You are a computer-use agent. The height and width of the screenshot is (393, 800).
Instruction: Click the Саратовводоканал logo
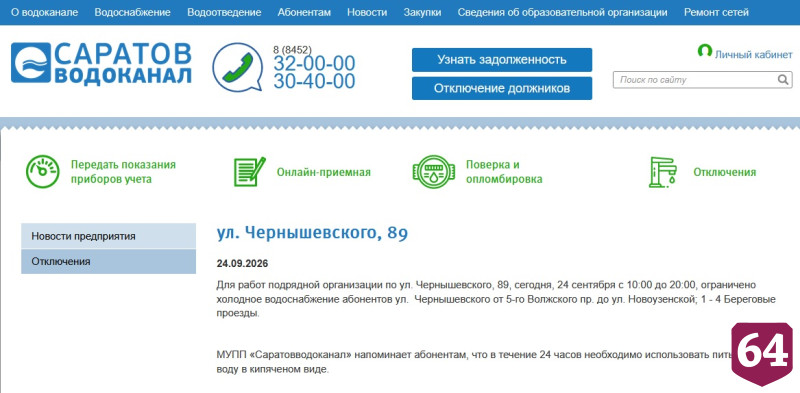(101, 63)
